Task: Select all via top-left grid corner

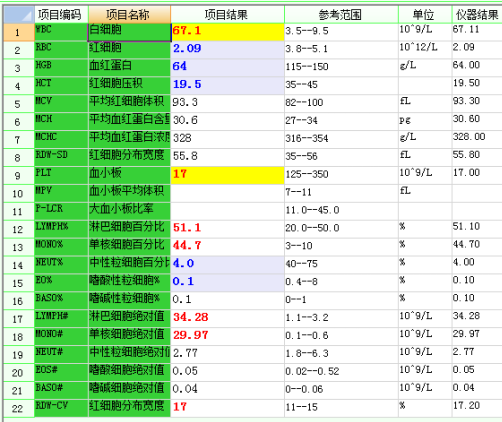Action: [19, 15]
